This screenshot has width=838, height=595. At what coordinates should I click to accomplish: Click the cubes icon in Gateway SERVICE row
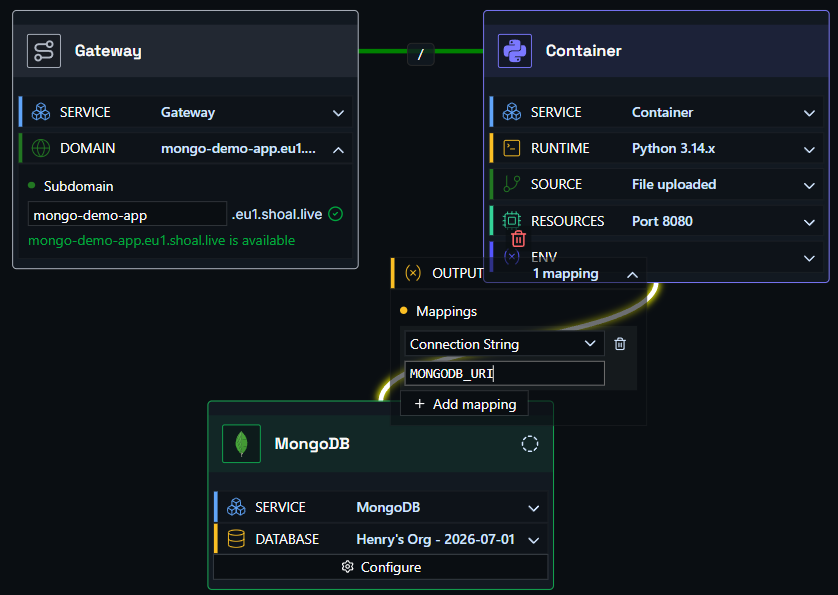coord(41,112)
